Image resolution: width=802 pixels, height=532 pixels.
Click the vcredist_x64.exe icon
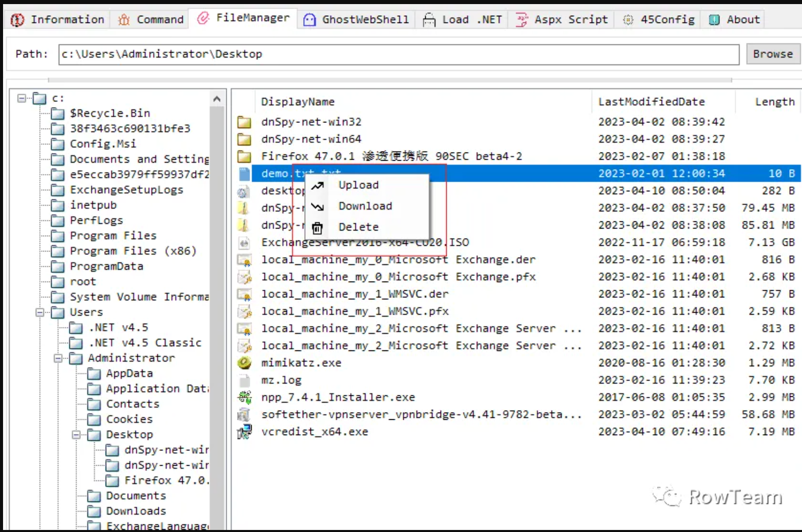245,432
